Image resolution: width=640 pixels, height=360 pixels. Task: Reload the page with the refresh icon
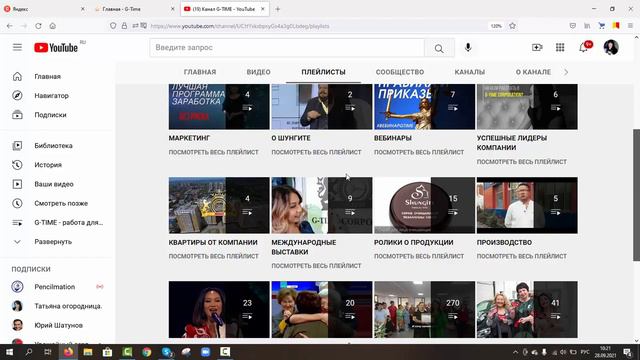(38, 26)
